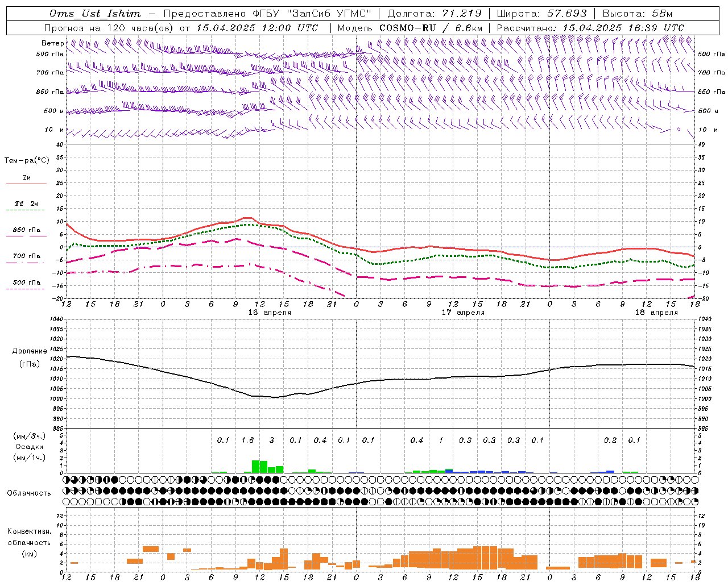The width and height of the screenshot is (728, 582).
Task: Click the 850 гПа temperature legend entry
Action: tap(27, 230)
